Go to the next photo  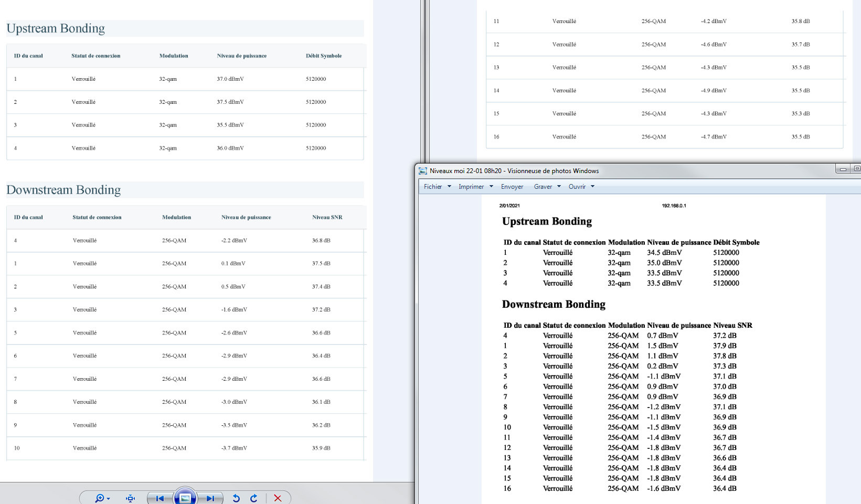coord(210,498)
